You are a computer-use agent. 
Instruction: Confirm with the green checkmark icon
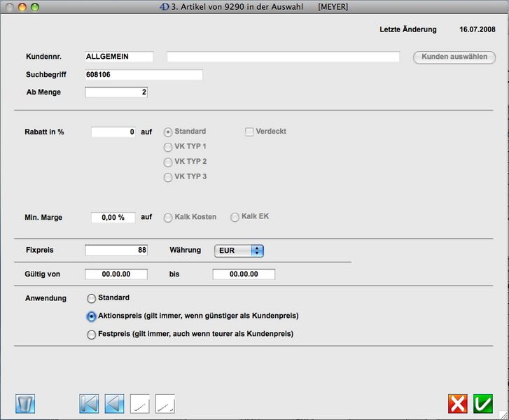click(483, 404)
